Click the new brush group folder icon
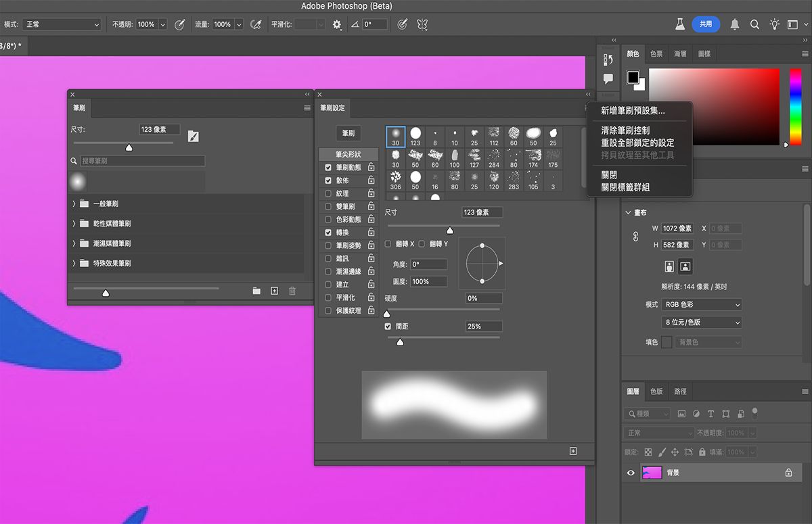Image resolution: width=812 pixels, height=524 pixels. 256,291
